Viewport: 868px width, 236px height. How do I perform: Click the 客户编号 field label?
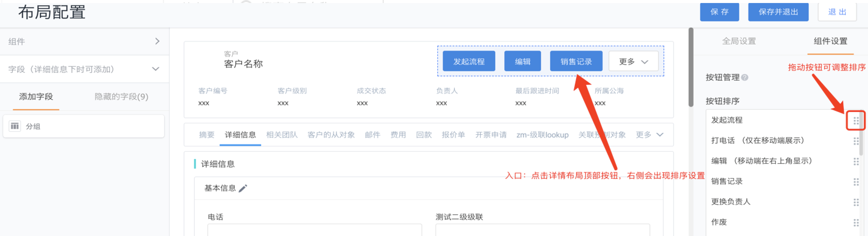point(213,91)
